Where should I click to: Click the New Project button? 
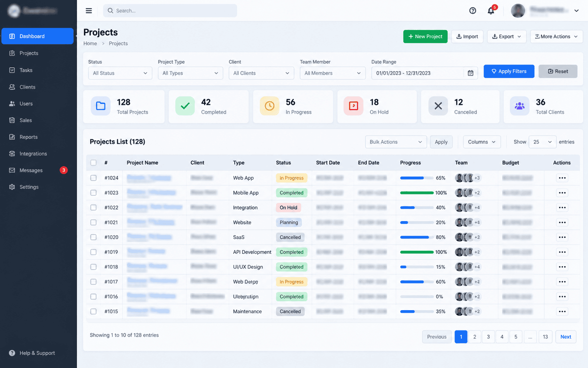(425, 36)
